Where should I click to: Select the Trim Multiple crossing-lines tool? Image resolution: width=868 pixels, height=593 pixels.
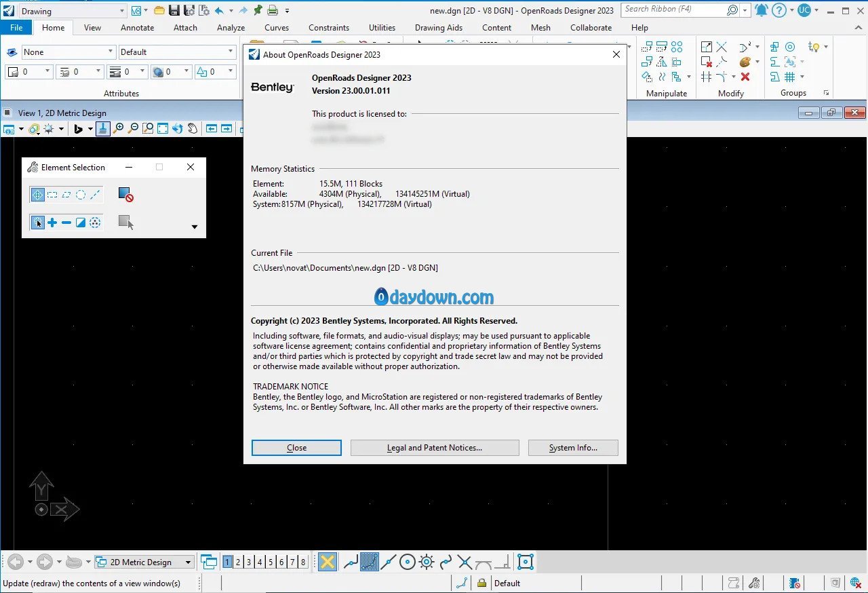(x=722, y=47)
